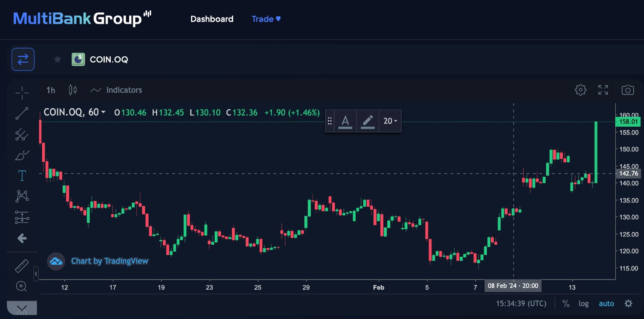The width and height of the screenshot is (644, 319).
Task: Open the font size 20 dropdown
Action: tap(390, 121)
